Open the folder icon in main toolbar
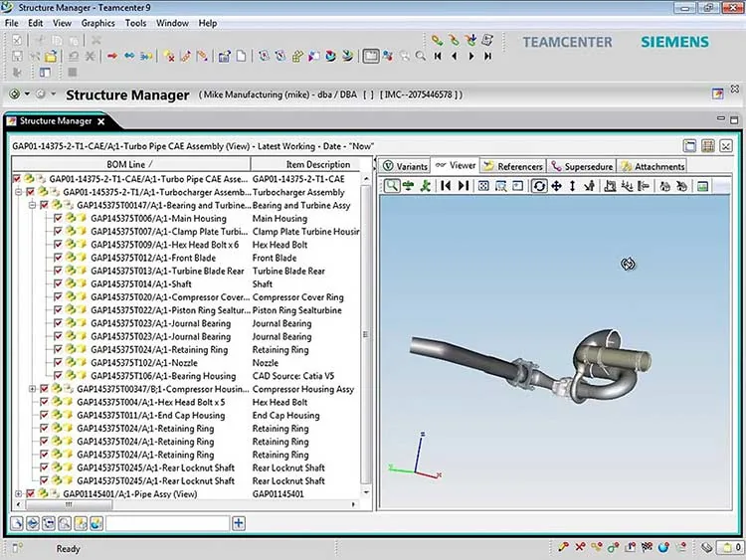 (x=51, y=57)
